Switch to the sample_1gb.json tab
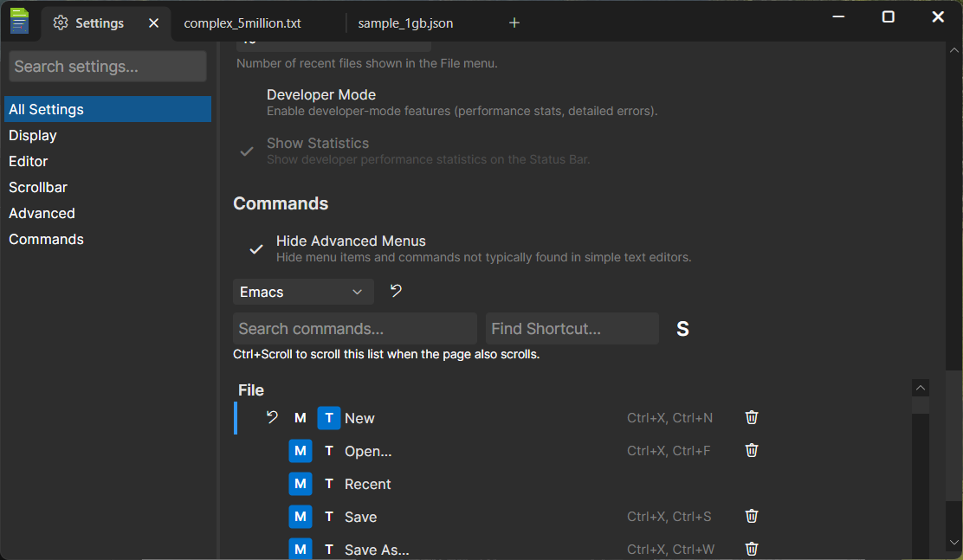 405,23
